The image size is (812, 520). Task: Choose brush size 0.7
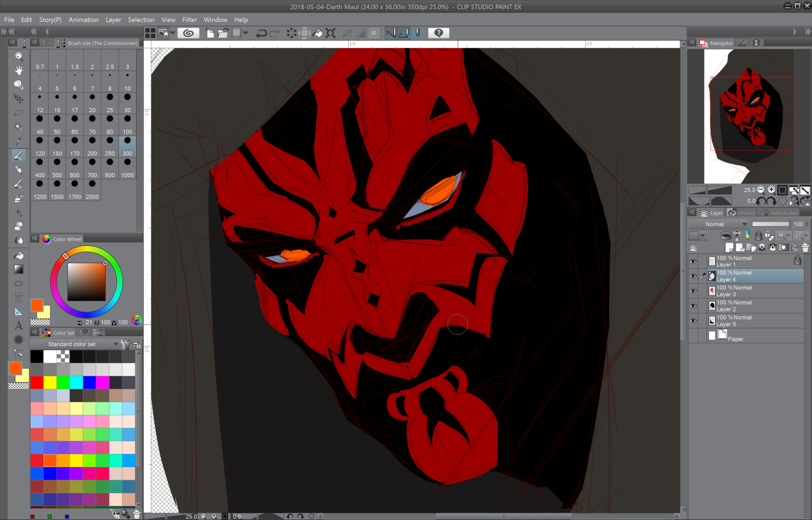click(40, 60)
